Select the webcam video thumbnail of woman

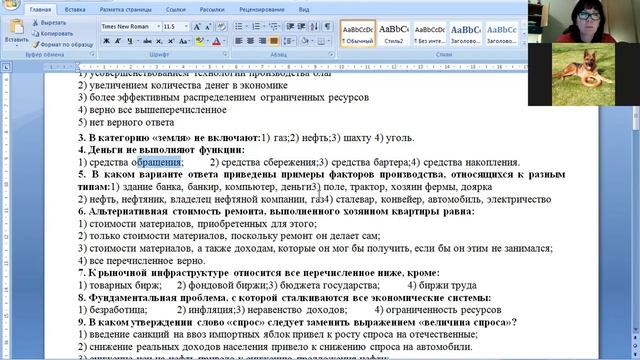coord(584,21)
